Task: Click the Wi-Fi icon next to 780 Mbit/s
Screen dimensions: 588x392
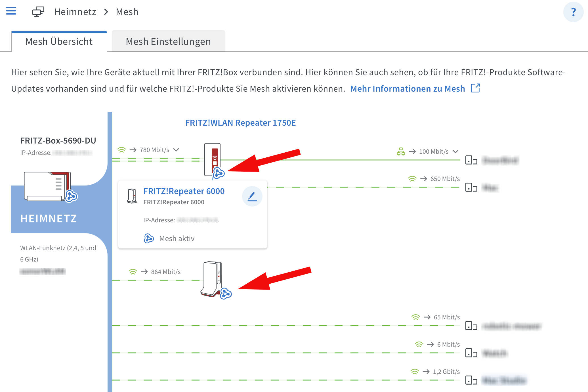Action: click(x=121, y=150)
